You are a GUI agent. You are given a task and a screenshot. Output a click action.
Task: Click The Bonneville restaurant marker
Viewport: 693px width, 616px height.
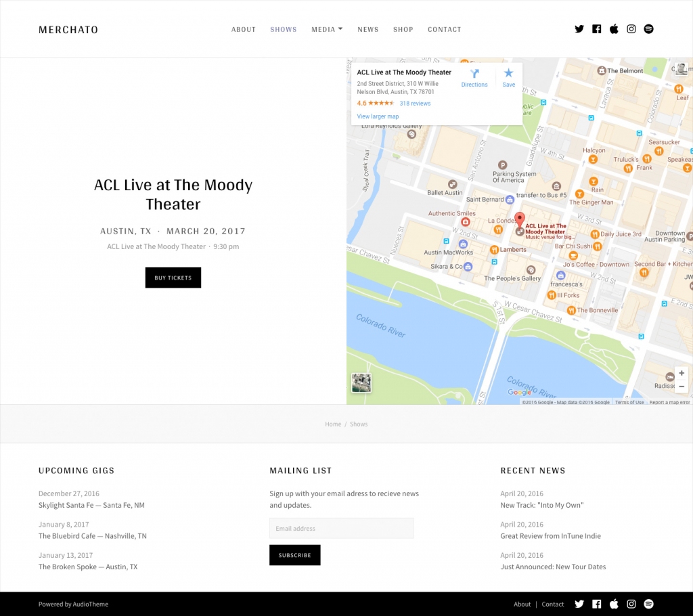click(571, 311)
